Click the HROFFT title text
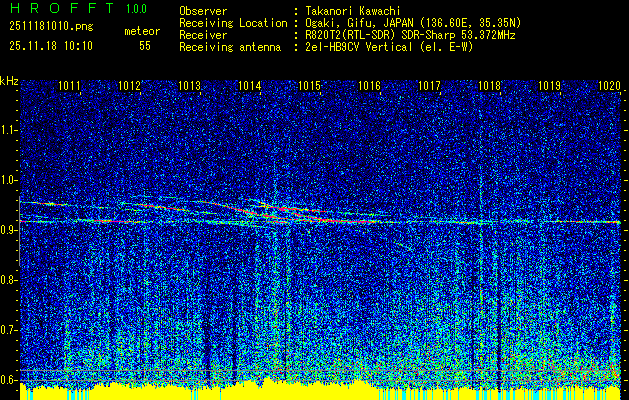The height and width of the screenshot is (400, 629). coord(62,8)
